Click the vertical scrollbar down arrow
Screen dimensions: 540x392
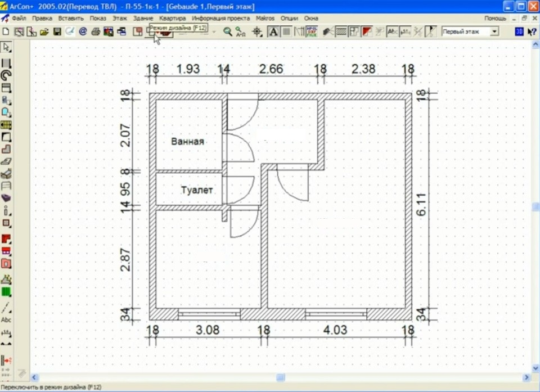click(535, 368)
